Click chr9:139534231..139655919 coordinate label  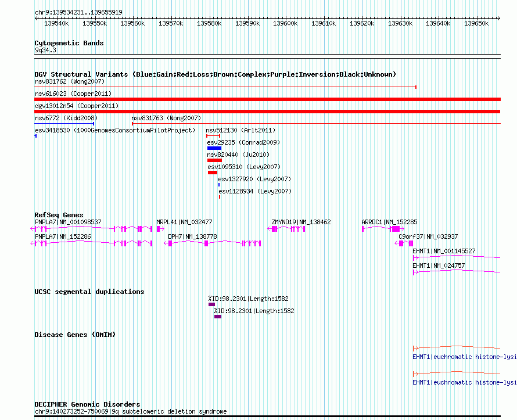click(78, 12)
